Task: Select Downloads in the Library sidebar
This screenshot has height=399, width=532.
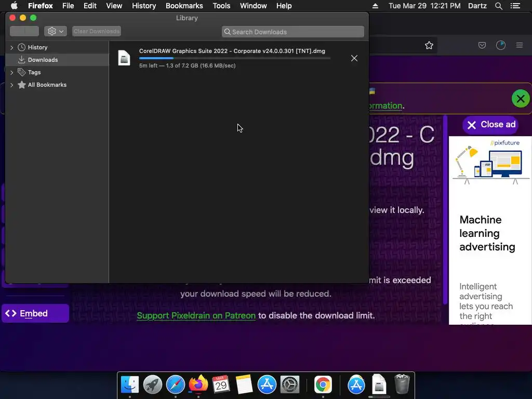Action: [43, 60]
